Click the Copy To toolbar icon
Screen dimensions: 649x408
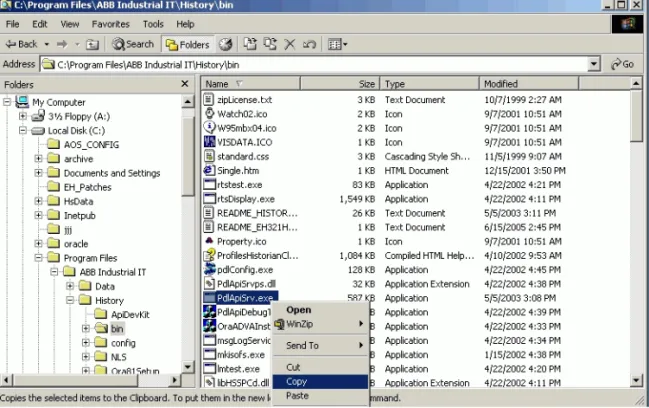click(270, 44)
